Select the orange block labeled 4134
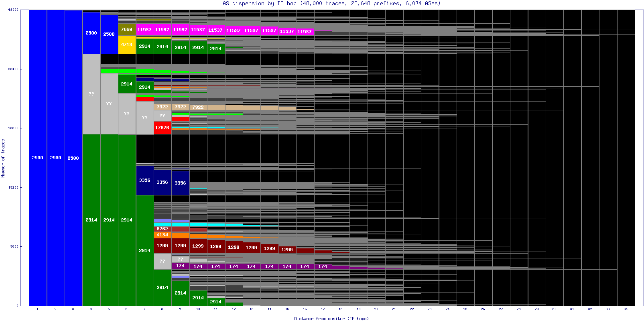The width and height of the screenshot is (644, 321). click(163, 235)
